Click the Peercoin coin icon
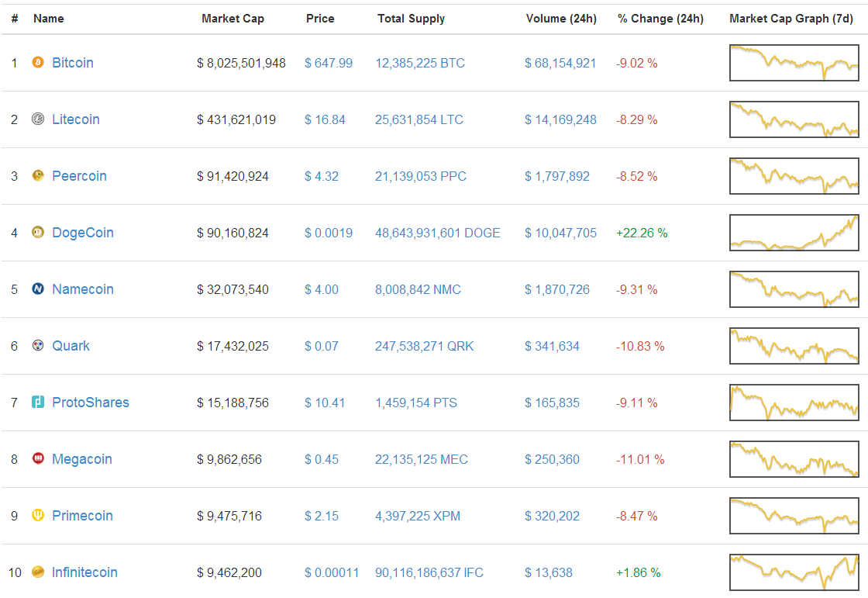Image resolution: width=868 pixels, height=598 pixels. point(38,176)
